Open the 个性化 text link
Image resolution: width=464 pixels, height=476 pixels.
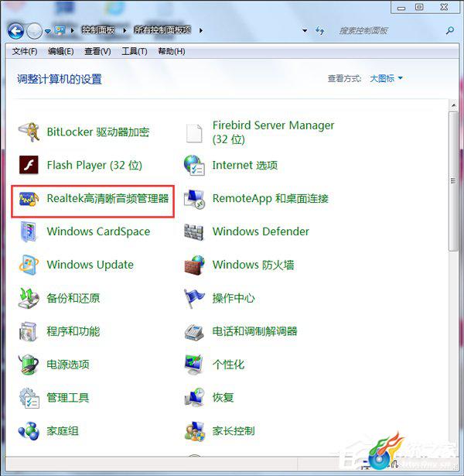(x=228, y=365)
